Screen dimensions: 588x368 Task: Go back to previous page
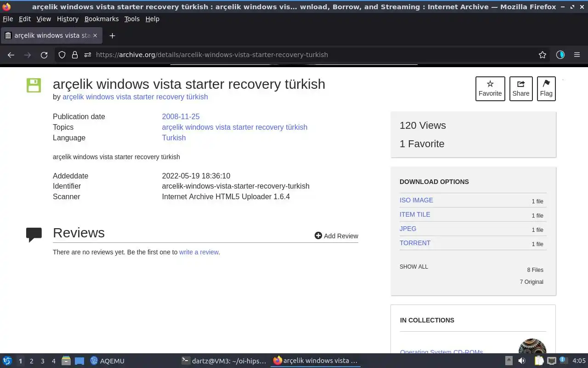11,55
